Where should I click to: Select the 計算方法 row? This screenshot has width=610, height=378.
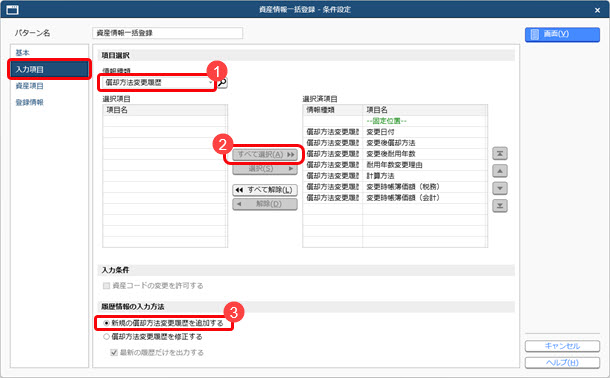point(395,176)
